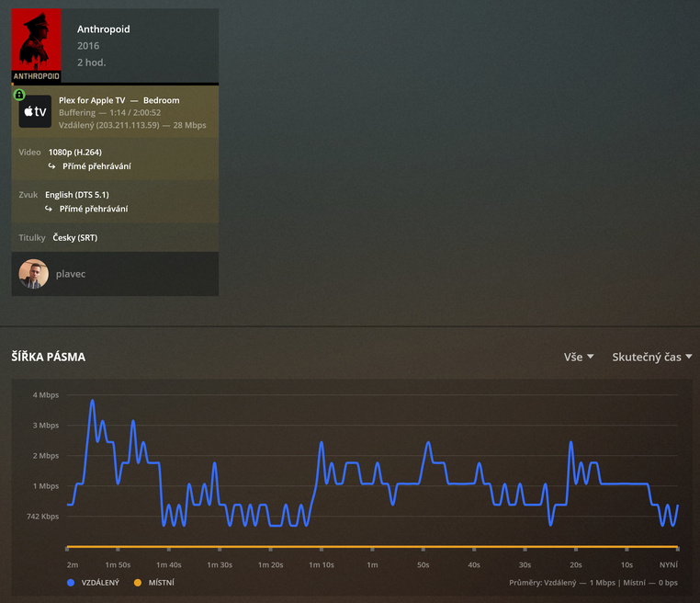
Task: Click the green secure connection lock icon
Action: coord(19,95)
